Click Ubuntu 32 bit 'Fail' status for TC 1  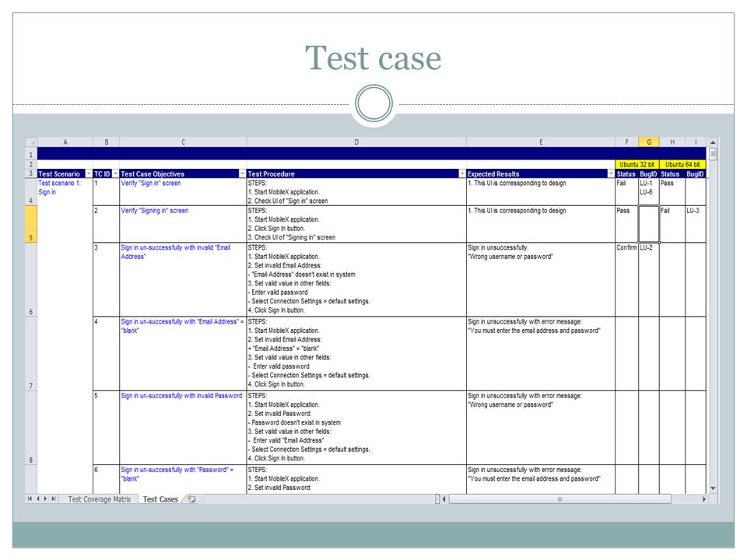click(627, 192)
